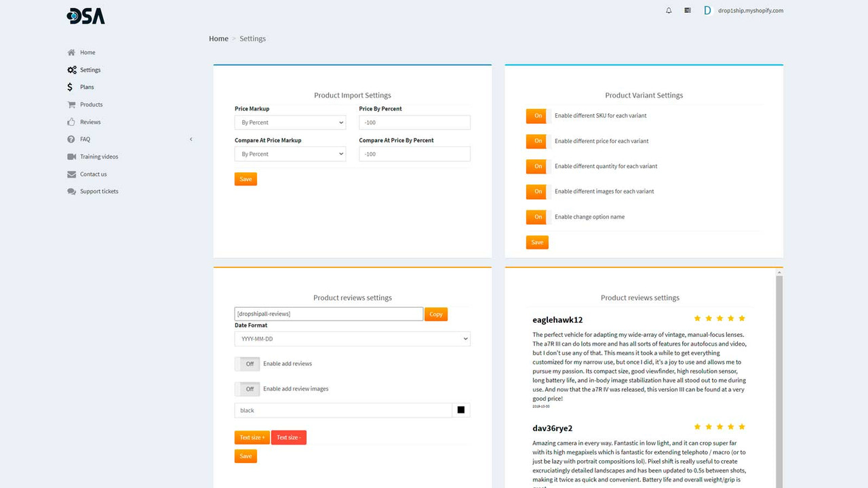868x488 pixels.
Task: Toggle the change option name switch
Action: tap(538, 217)
